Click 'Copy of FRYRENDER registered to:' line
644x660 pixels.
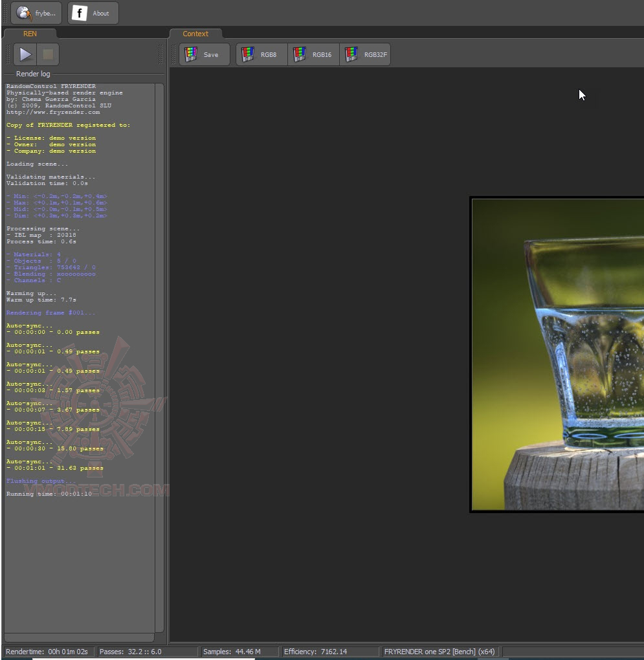(68, 126)
